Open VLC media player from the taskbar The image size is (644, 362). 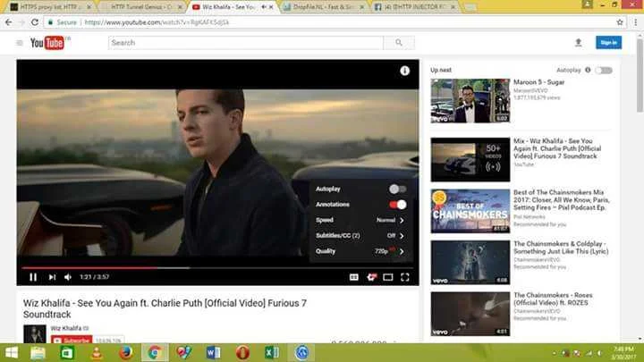pyautogui.click(x=97, y=352)
